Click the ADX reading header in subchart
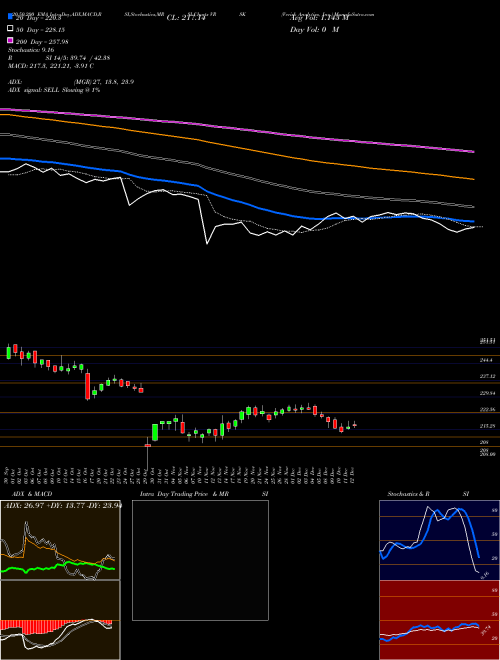 tap(62, 506)
